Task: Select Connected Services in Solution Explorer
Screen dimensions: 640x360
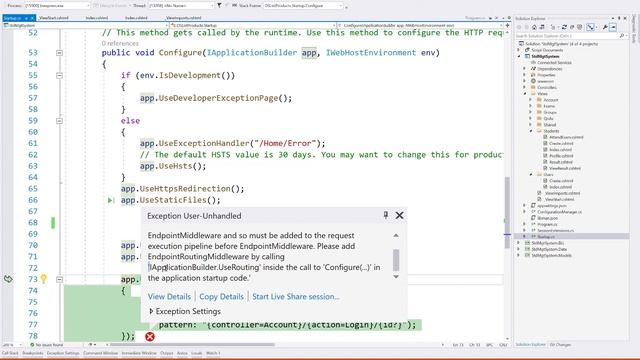Action: coord(553,62)
